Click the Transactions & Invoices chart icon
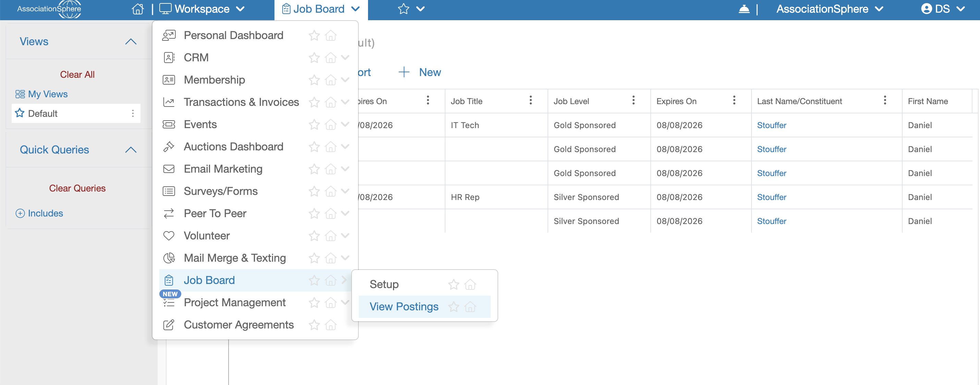The width and height of the screenshot is (980, 385). (x=169, y=102)
